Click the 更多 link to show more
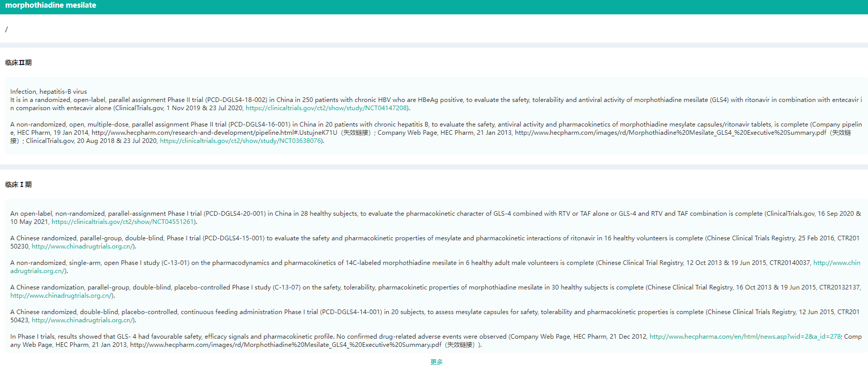Screen dimensions: 868x372 437,362
